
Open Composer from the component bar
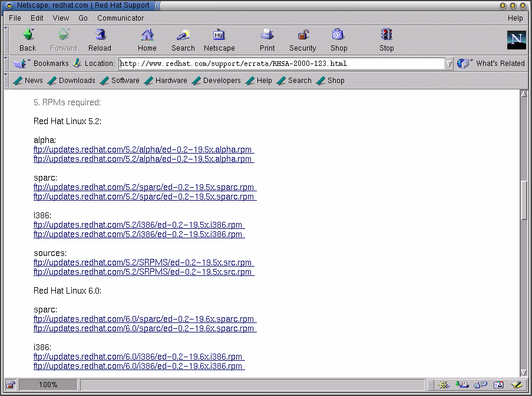[x=517, y=385]
